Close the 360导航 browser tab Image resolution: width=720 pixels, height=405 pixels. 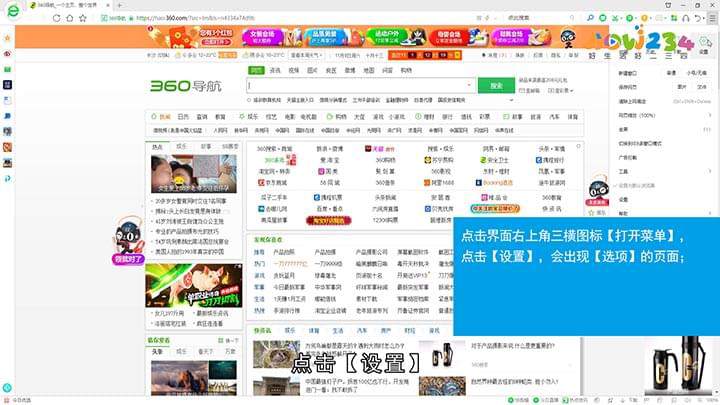point(108,6)
